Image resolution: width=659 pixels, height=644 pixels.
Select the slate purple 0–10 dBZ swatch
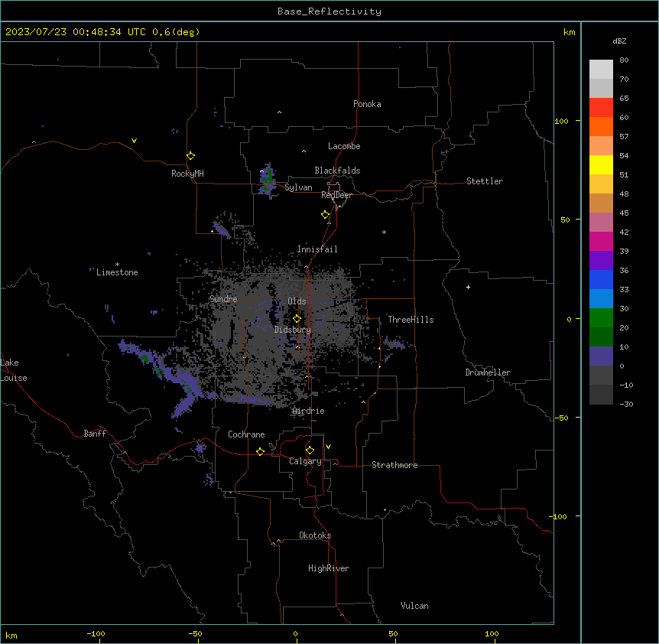(x=601, y=356)
